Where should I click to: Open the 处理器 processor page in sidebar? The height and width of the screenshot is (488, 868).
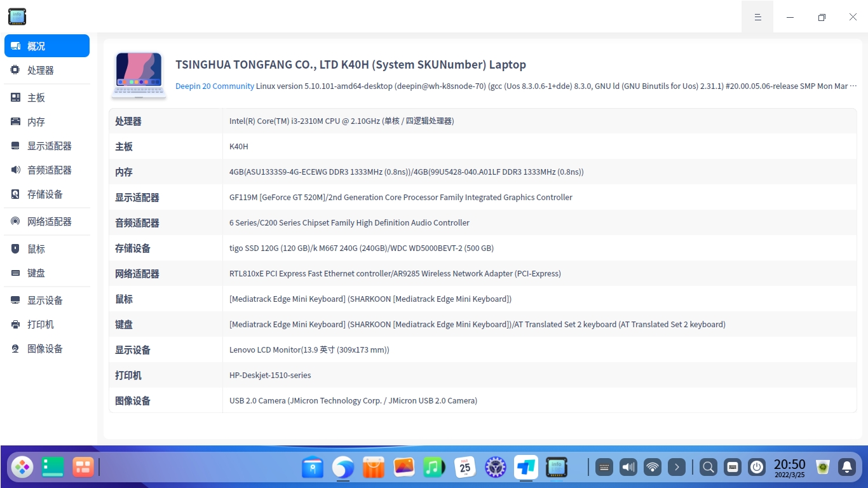(x=47, y=70)
